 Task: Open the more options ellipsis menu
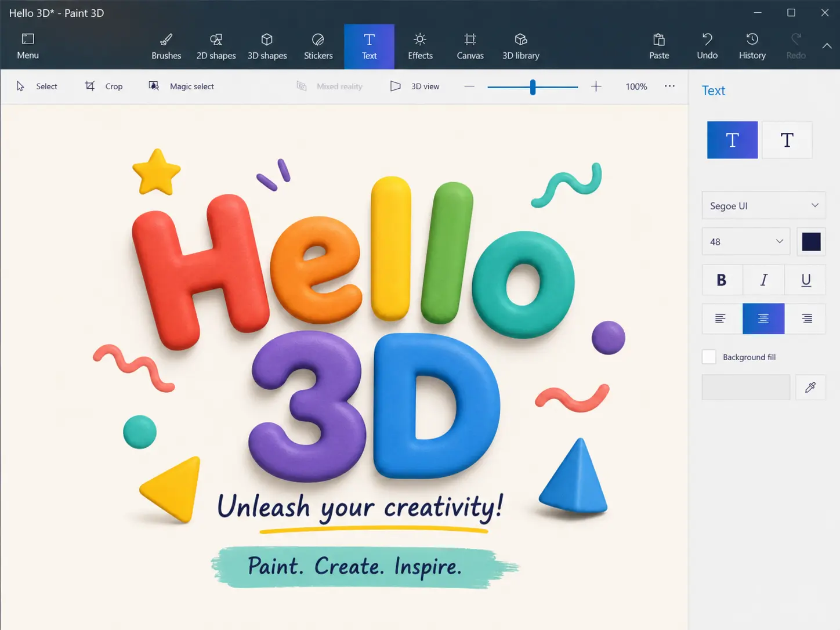click(669, 86)
